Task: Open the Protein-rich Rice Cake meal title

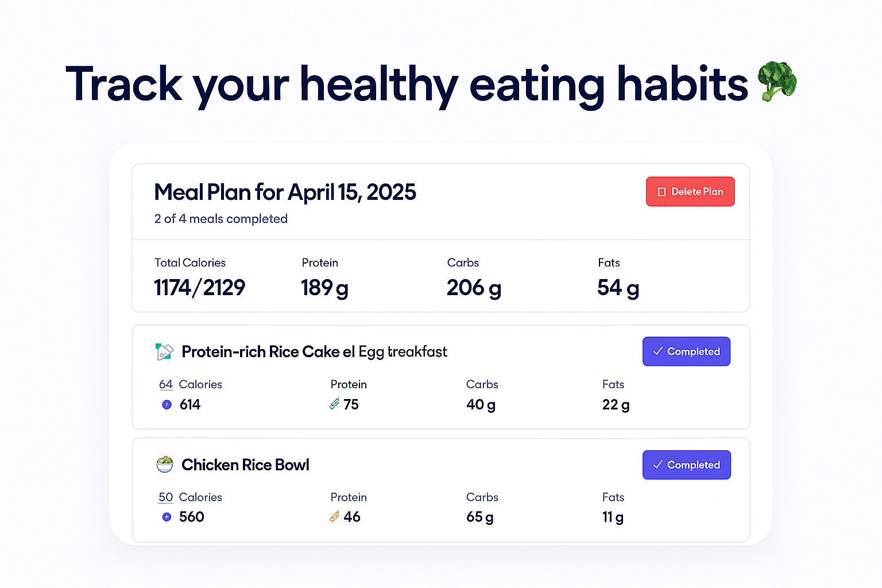Action: click(314, 351)
